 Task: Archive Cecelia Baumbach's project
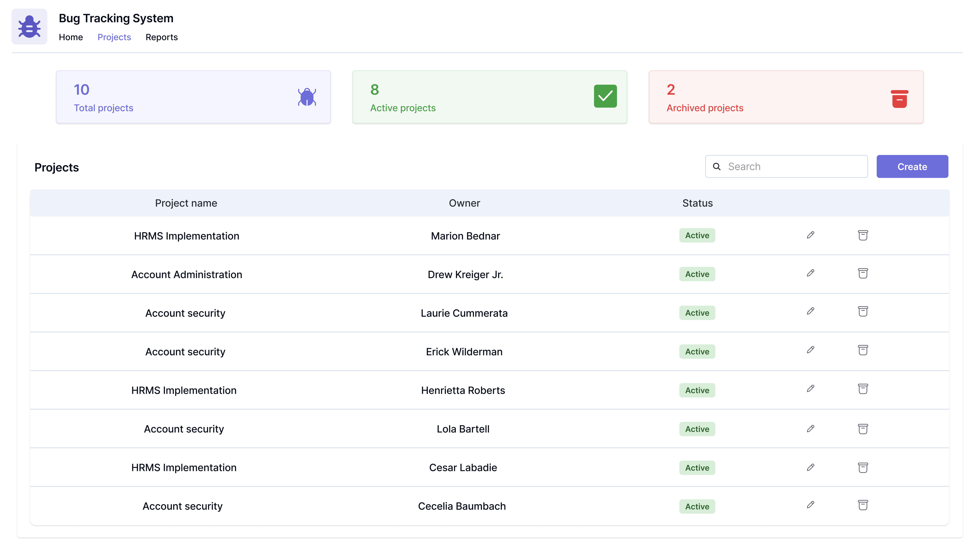click(x=863, y=505)
